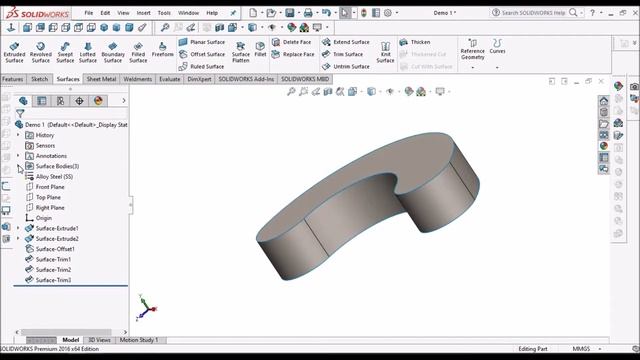Open the DisplayManager tab
This screenshot has width=640, height=360.
point(98,101)
